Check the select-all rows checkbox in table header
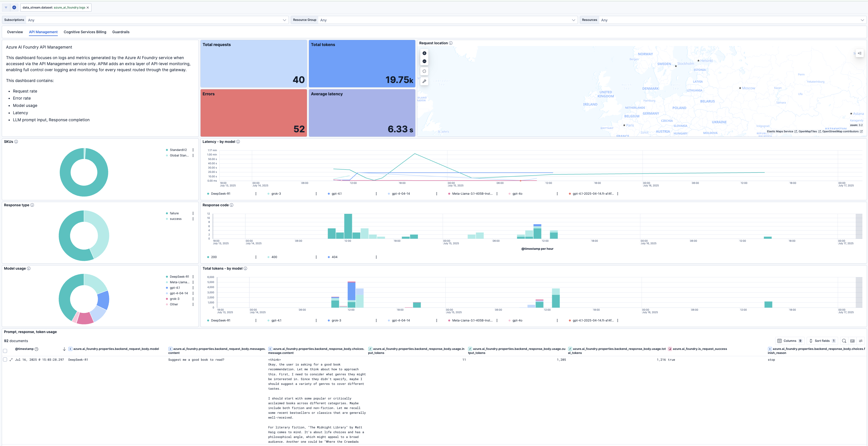The height and width of the screenshot is (446, 868). click(5, 351)
